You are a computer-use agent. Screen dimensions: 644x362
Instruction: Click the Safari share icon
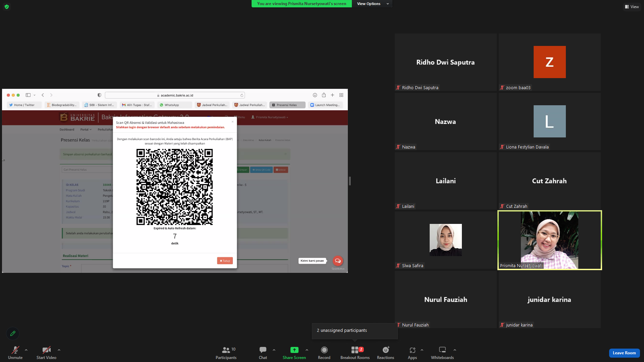(x=324, y=95)
